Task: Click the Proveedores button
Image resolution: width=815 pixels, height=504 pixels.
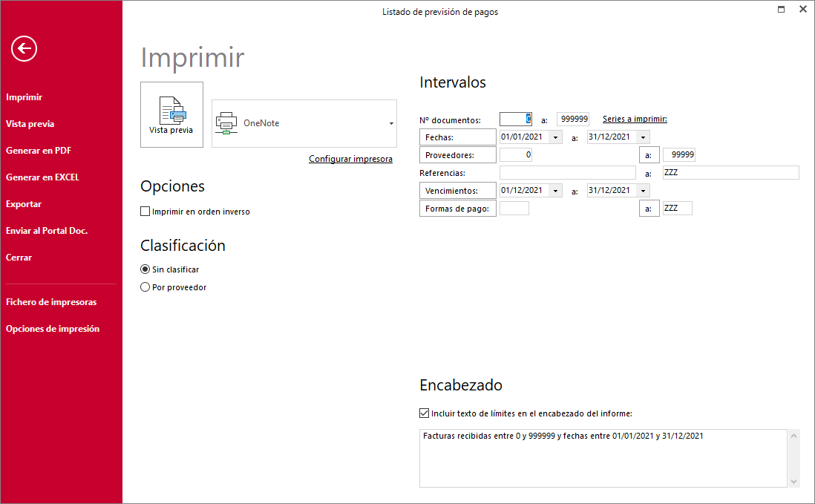Action: pyautogui.click(x=458, y=155)
